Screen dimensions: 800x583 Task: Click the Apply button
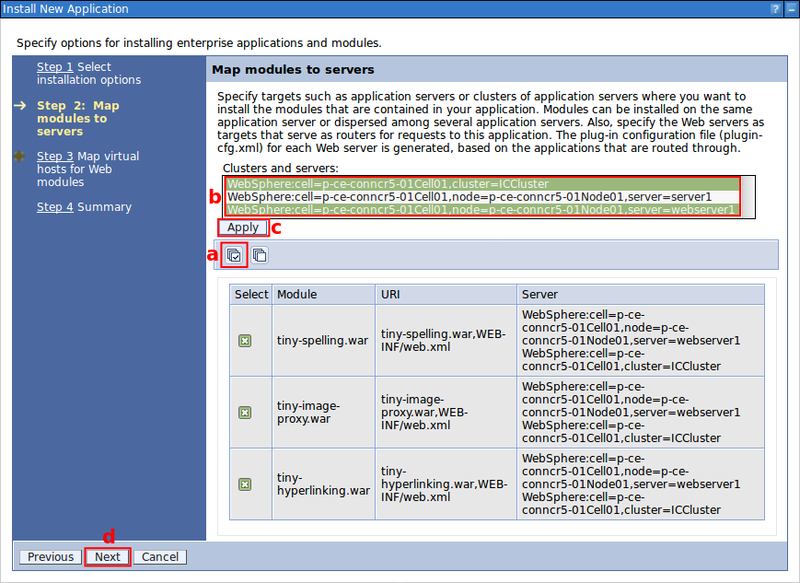tap(242, 228)
